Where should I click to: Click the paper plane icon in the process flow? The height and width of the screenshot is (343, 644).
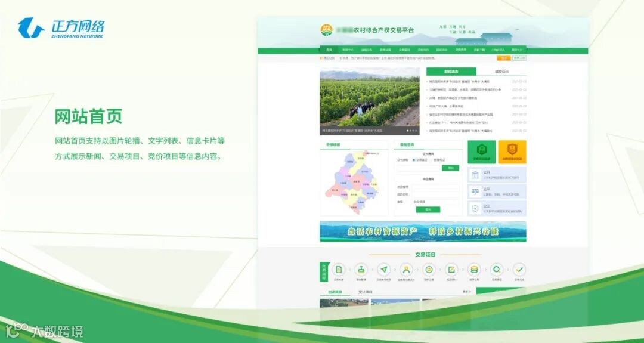pos(383,270)
